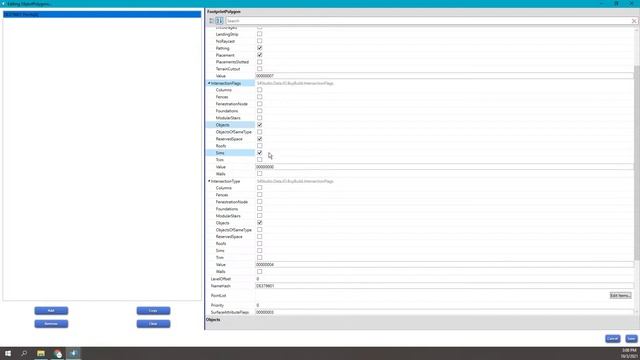Select the highlighted polygon list entry
The height and width of the screenshot is (360, 640).
(102, 14)
